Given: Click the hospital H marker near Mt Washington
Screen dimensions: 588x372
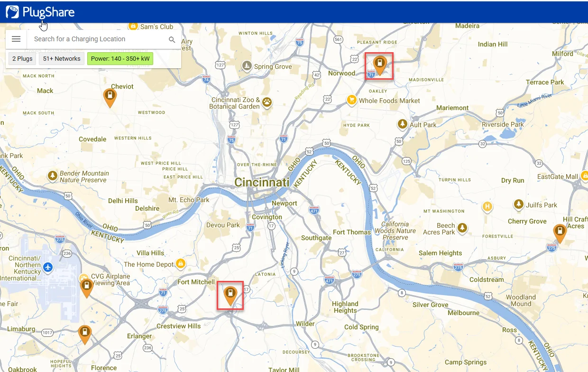Looking at the screenshot, I should click(x=487, y=207).
